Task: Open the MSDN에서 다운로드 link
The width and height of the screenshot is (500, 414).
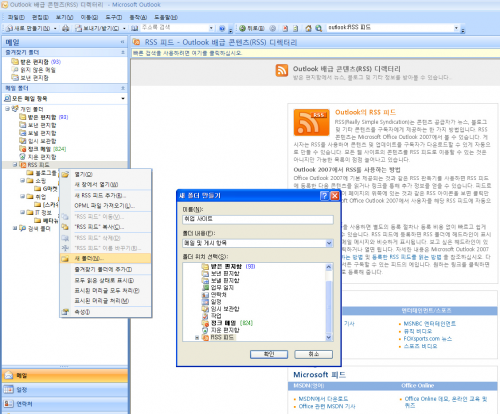Action: tap(323, 399)
